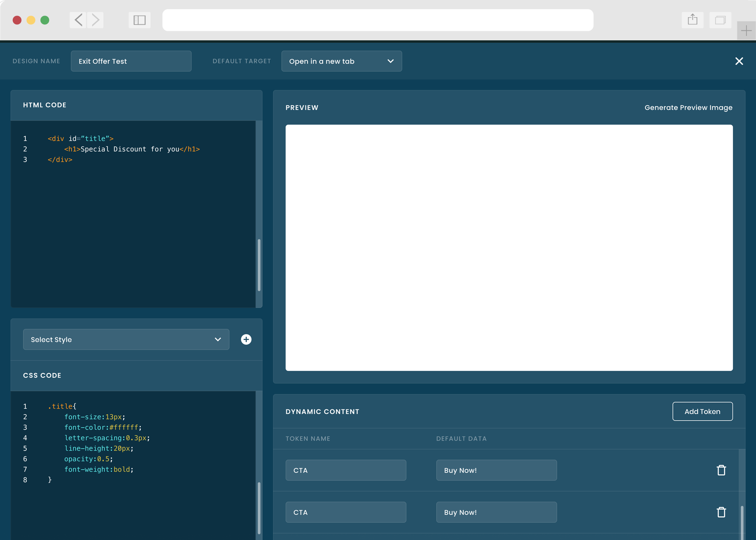The image size is (756, 540).
Task: Click the HTML code panel scrollbar
Action: (259, 265)
